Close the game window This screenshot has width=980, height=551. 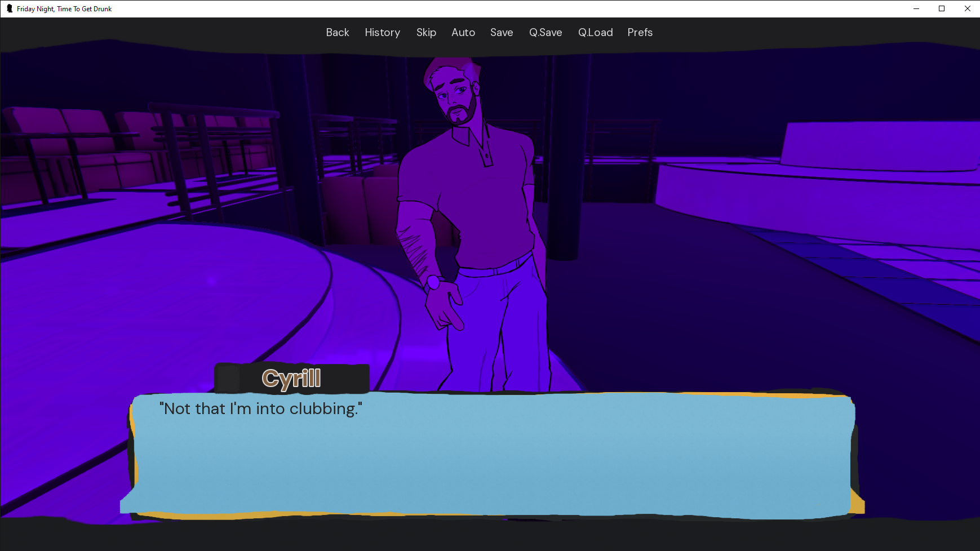pos(967,8)
